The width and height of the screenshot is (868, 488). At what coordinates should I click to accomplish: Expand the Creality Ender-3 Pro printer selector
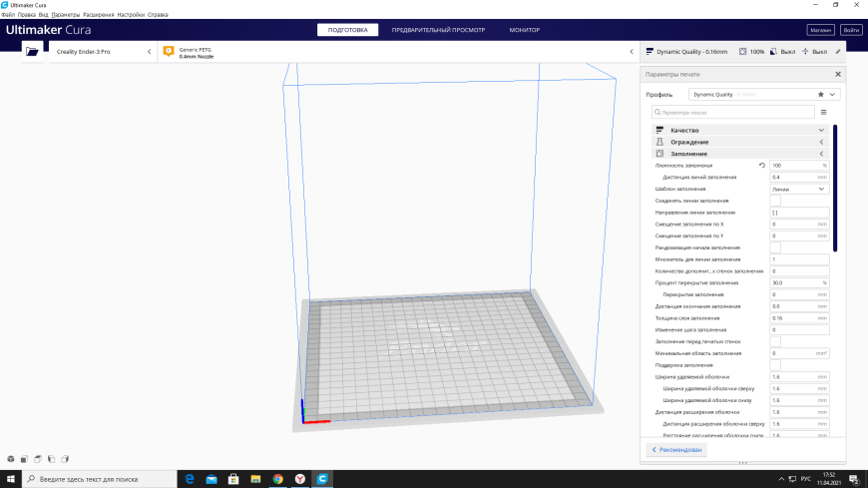click(103, 52)
